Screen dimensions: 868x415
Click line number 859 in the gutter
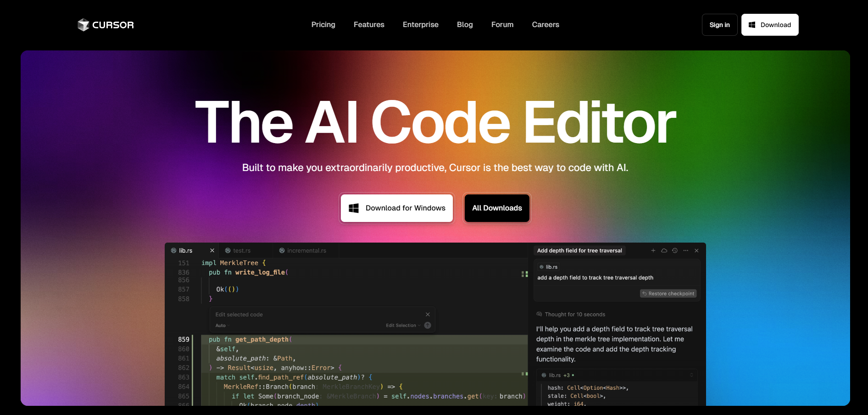coord(184,339)
